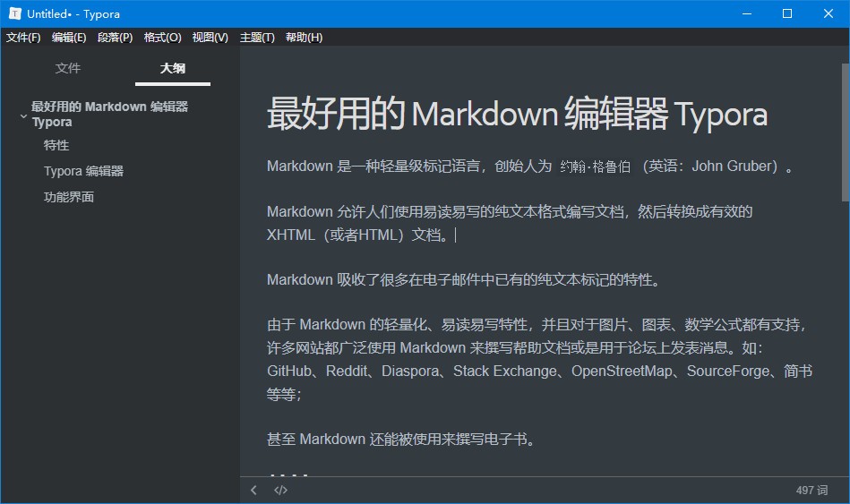Place cursor in paragraph Markdown 吸收了很多
This screenshot has height=504, width=850.
[464, 279]
